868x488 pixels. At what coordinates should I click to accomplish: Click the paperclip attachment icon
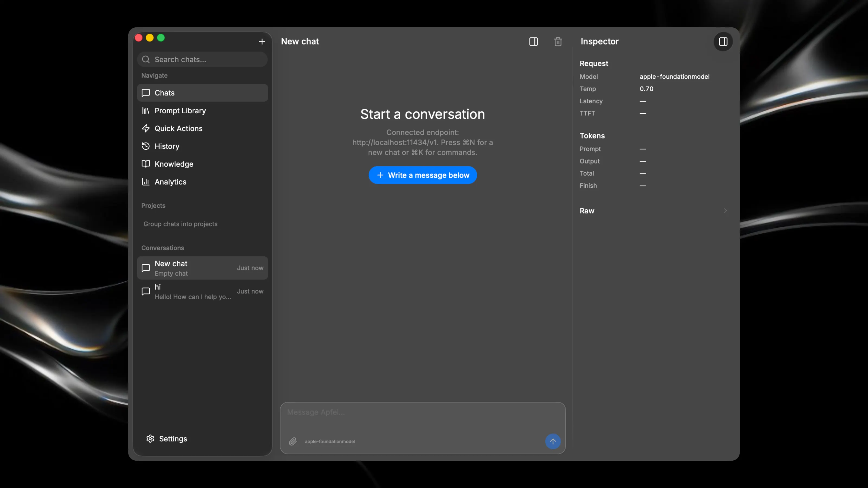point(292,441)
